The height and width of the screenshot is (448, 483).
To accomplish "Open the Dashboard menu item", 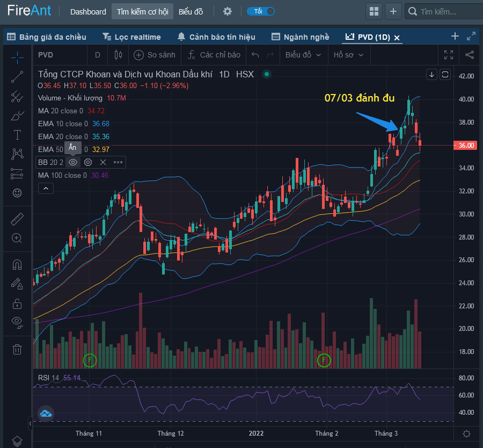I will pyautogui.click(x=88, y=11).
